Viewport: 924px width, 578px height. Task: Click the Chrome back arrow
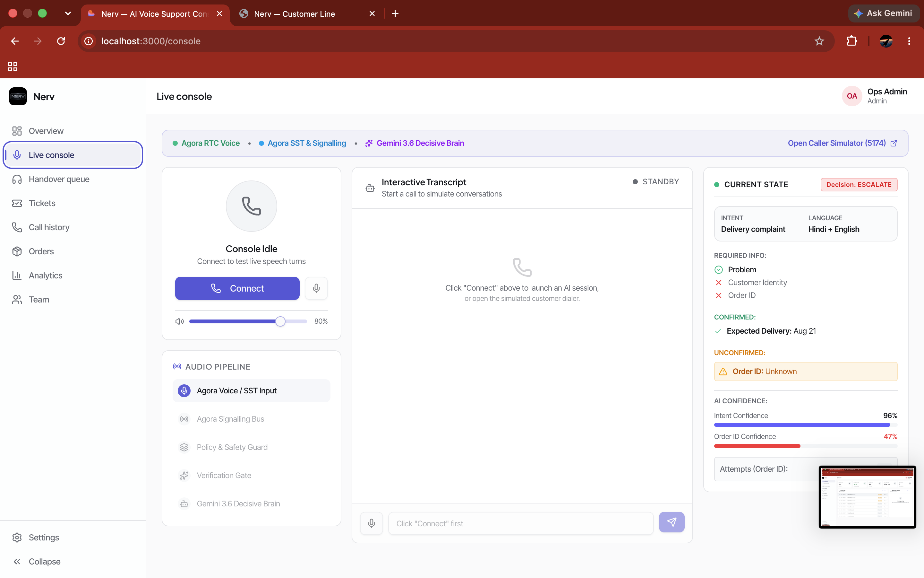pyautogui.click(x=15, y=41)
